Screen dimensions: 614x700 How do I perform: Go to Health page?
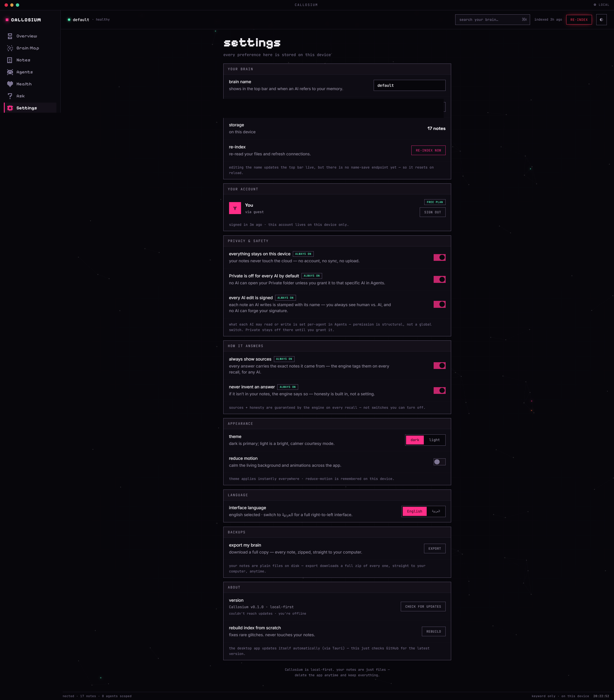tap(30, 84)
